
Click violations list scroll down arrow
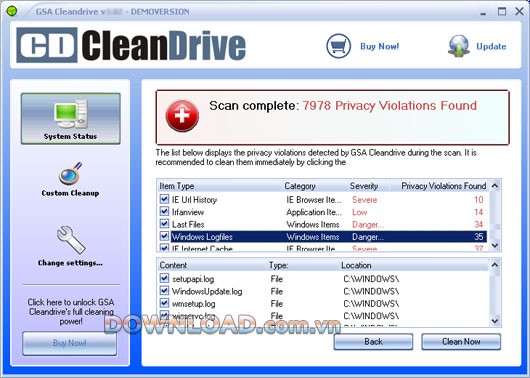pyautogui.click(x=495, y=245)
